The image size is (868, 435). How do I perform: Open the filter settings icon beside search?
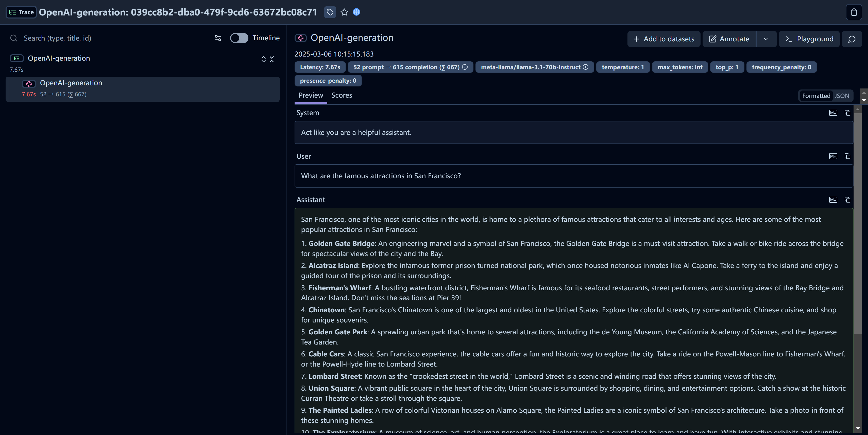[218, 38]
